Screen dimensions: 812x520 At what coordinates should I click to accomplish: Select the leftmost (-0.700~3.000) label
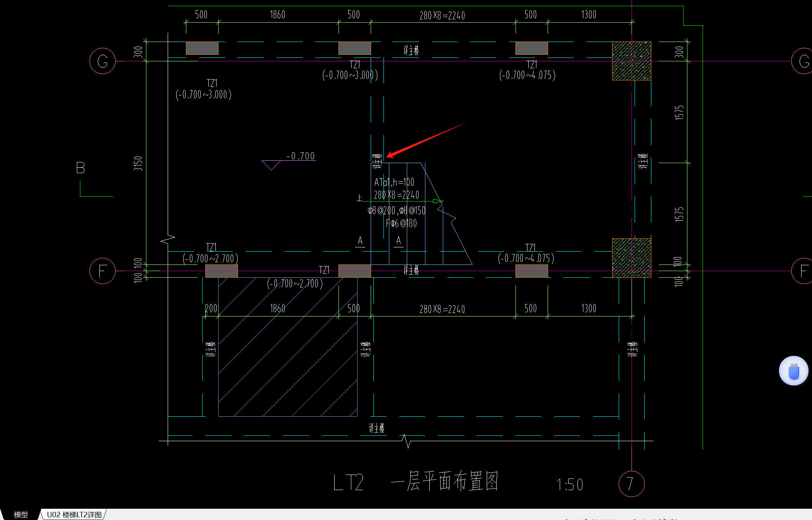[203, 94]
